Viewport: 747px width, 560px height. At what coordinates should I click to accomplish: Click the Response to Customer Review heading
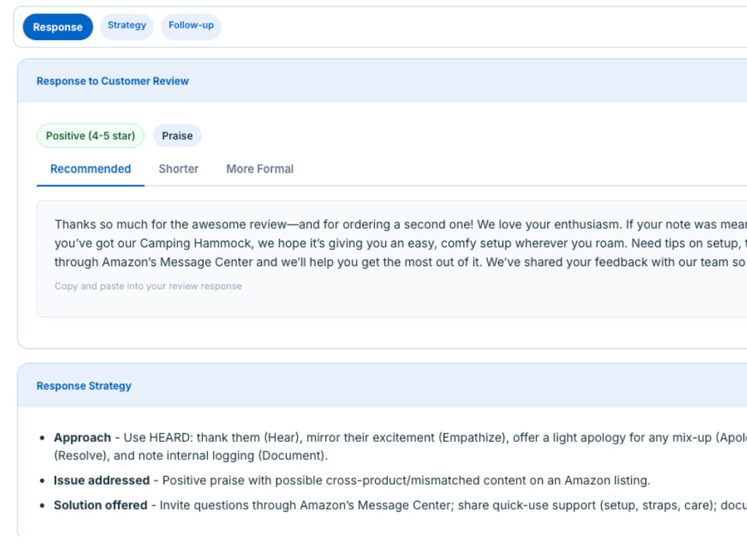[112, 81]
